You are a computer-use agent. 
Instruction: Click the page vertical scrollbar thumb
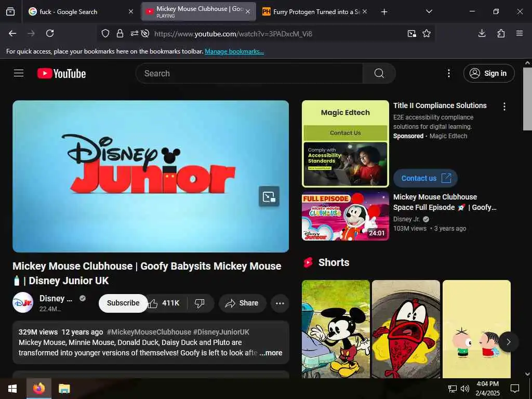pyautogui.click(x=527, y=99)
